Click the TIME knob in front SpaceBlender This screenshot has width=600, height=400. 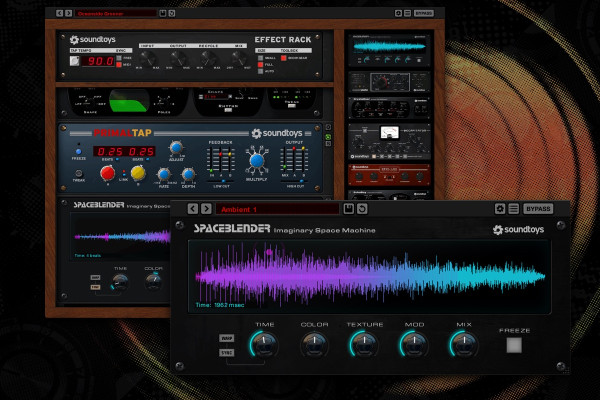264,344
